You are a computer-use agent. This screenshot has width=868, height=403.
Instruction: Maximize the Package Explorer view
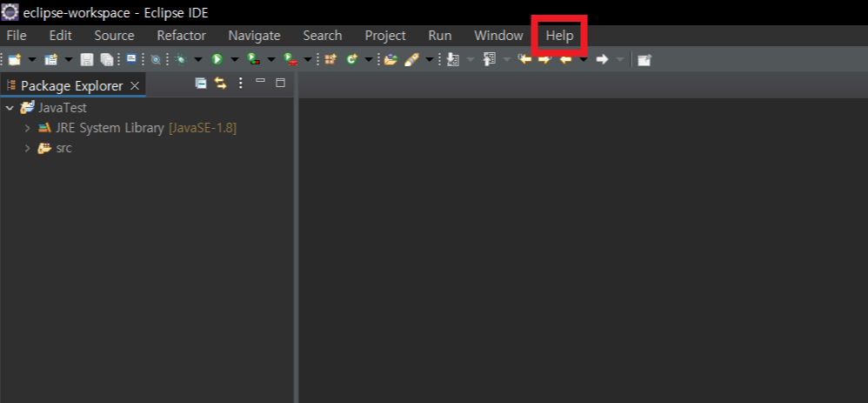click(281, 84)
